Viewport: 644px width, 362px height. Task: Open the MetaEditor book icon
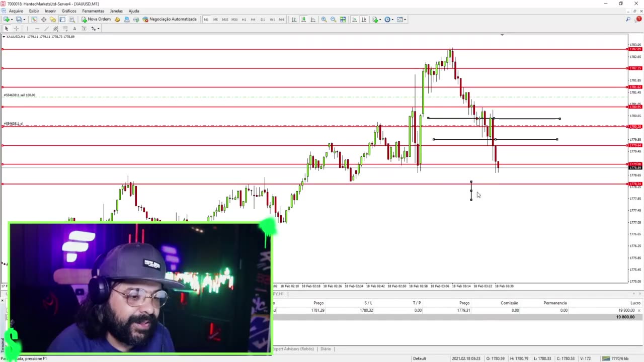[117, 20]
